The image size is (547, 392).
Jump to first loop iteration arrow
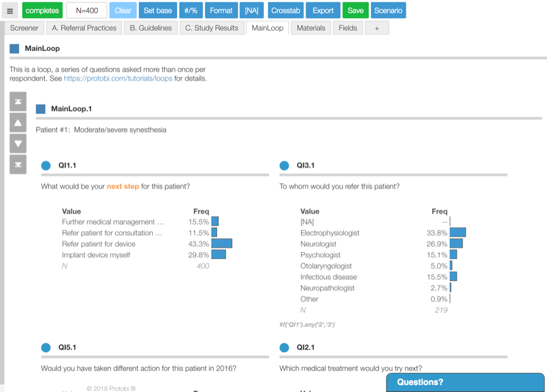pyautogui.click(x=18, y=101)
